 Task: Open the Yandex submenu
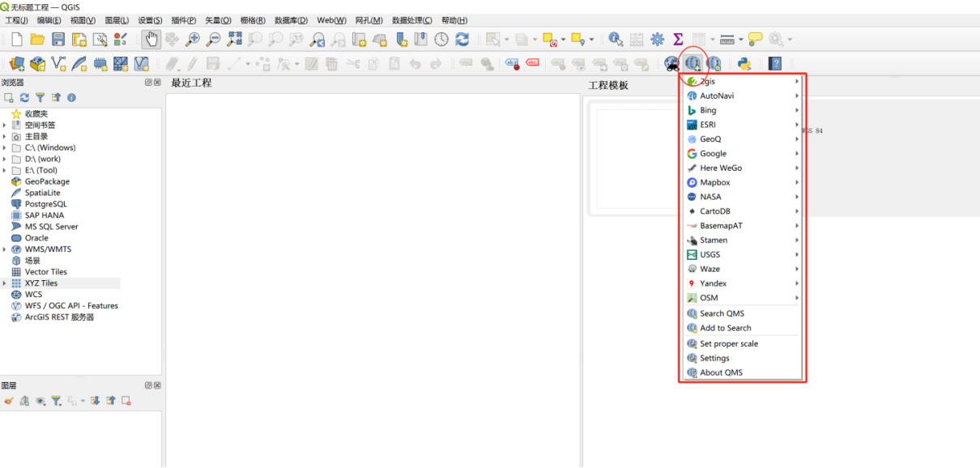[743, 283]
